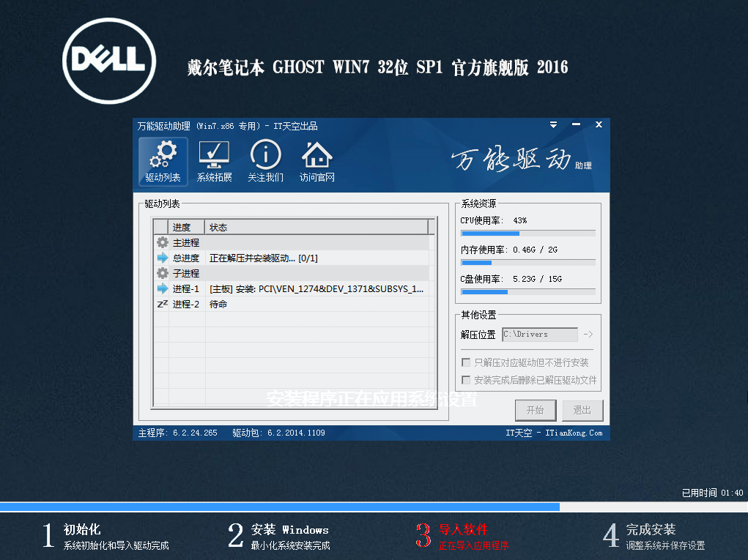Click the 驱动包: 6.2.2014.1109 version text

point(278,433)
